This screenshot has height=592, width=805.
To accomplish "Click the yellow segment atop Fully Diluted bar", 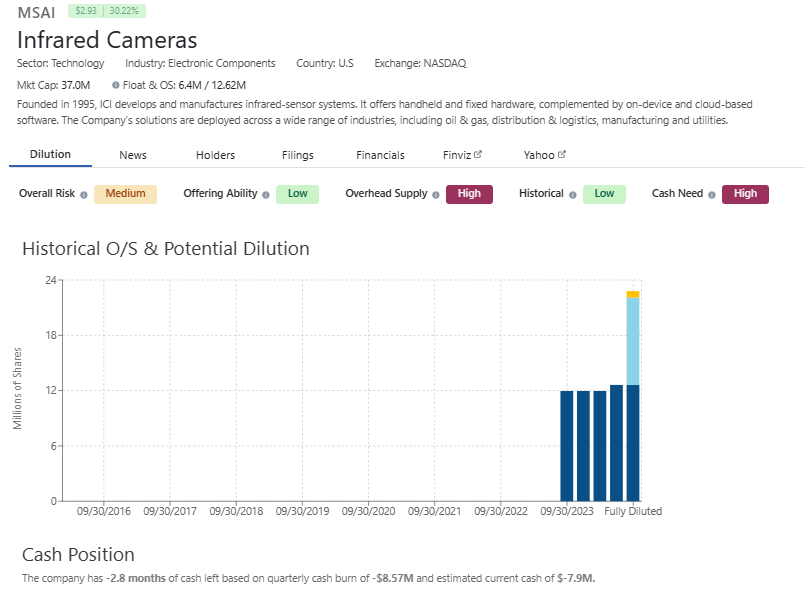I will pyautogui.click(x=633, y=294).
